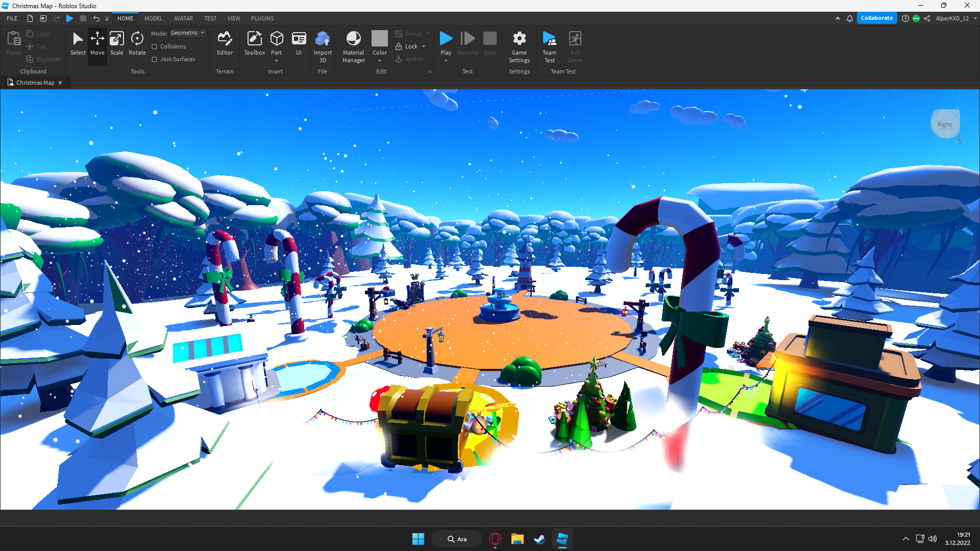Select the Select tool
This screenshot has width=980, height=551.
(78, 43)
